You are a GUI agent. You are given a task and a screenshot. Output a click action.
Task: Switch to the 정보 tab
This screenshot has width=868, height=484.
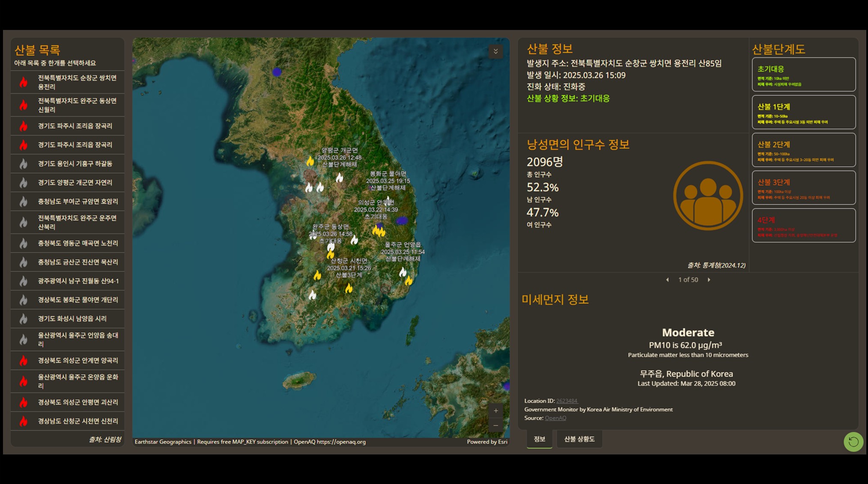tap(539, 439)
